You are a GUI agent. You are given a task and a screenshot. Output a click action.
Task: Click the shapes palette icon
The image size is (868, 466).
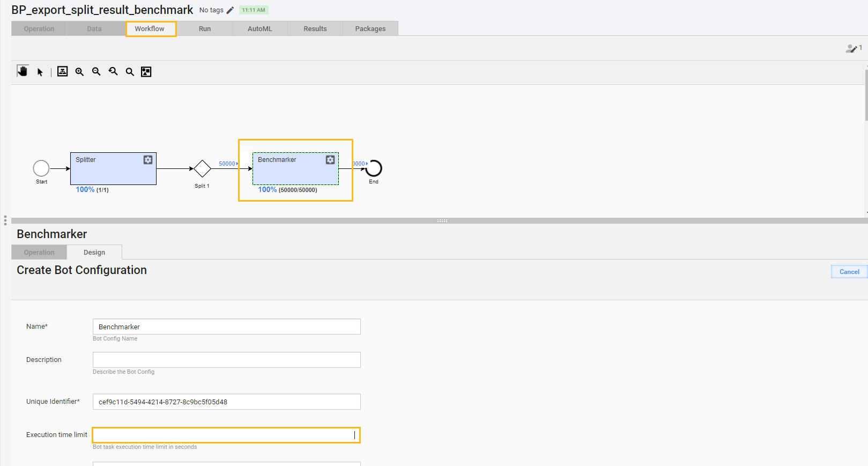(x=146, y=72)
